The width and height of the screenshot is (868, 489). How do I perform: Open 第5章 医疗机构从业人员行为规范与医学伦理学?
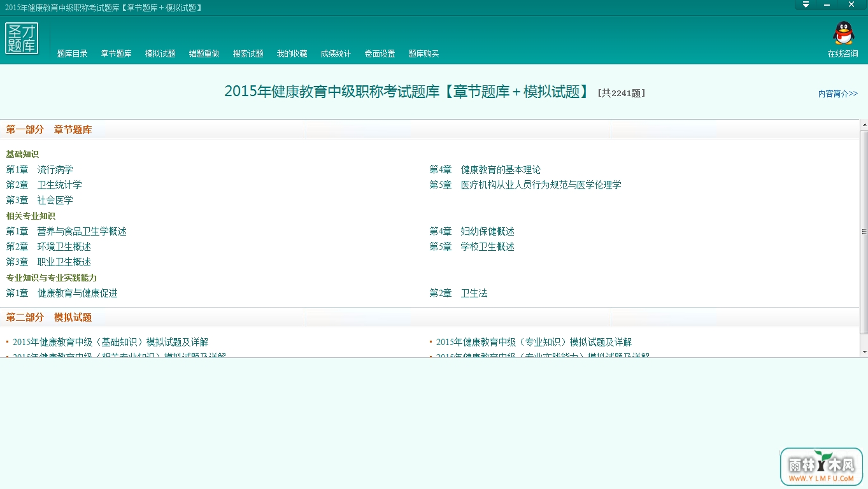click(525, 185)
